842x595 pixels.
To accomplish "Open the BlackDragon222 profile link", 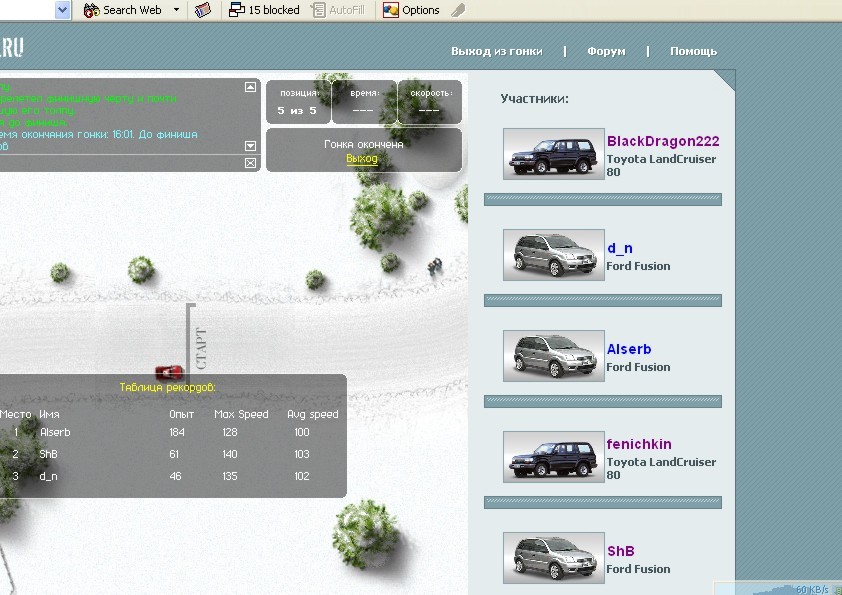I will [663, 141].
